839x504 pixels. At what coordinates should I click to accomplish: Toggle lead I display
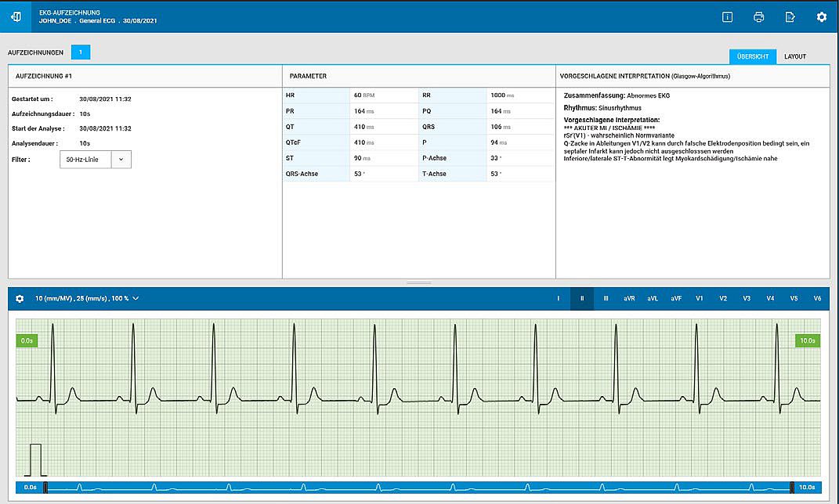click(558, 299)
